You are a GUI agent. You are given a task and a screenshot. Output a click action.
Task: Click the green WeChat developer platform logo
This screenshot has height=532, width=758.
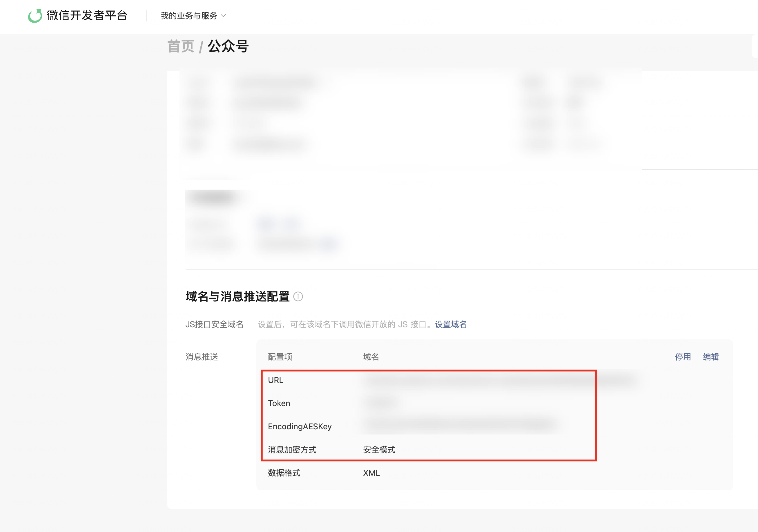(x=35, y=16)
